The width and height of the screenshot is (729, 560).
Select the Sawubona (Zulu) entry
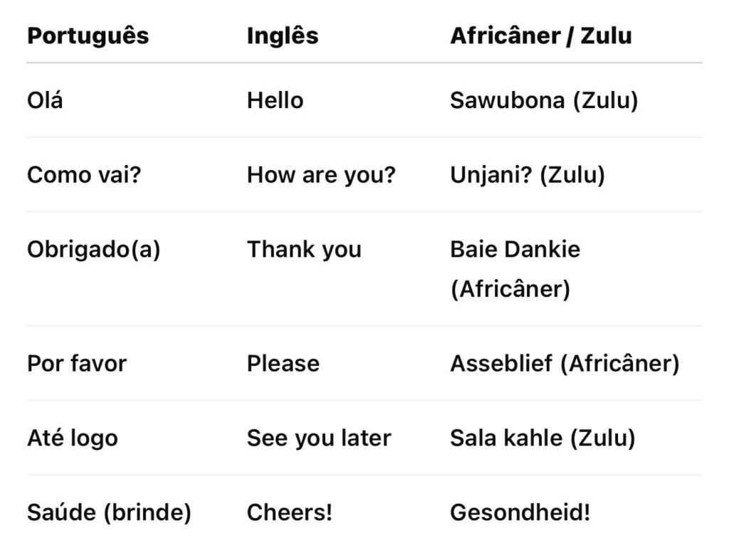click(543, 100)
